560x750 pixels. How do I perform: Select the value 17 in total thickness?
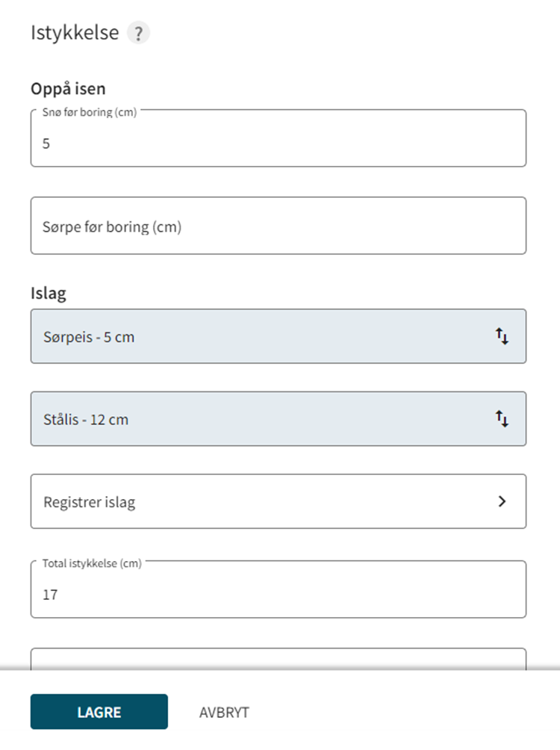[x=50, y=595]
